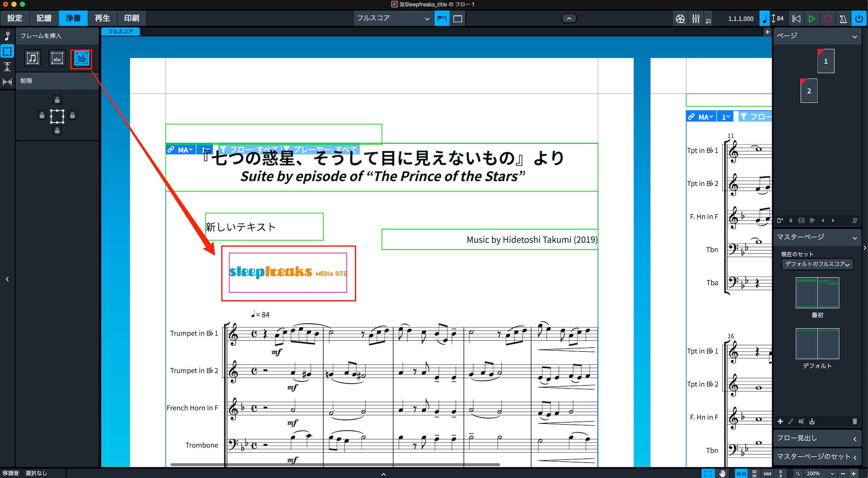Screen dimensions: 868x478
Task: Click the sleepfreaks logo graphic frame
Action: [288, 272]
